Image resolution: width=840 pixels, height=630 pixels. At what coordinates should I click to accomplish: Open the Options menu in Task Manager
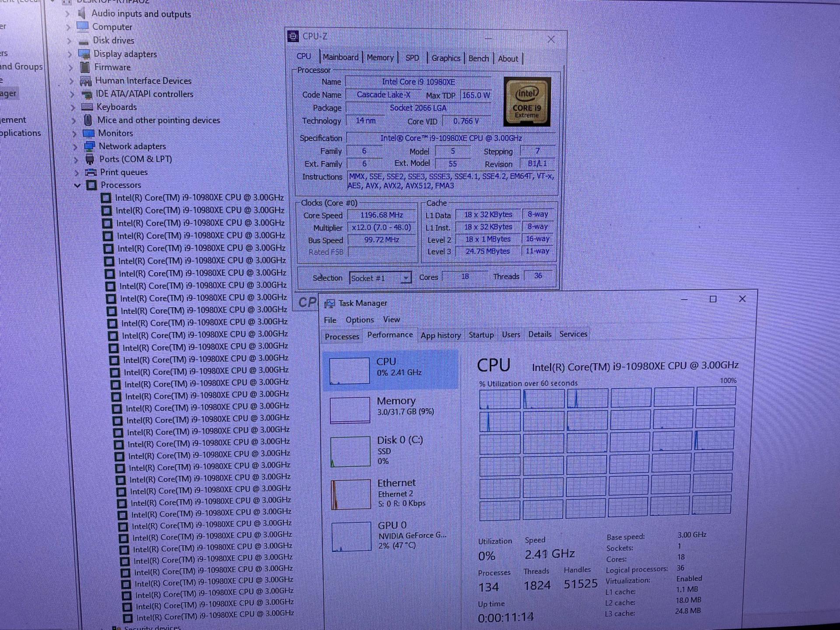tap(360, 319)
